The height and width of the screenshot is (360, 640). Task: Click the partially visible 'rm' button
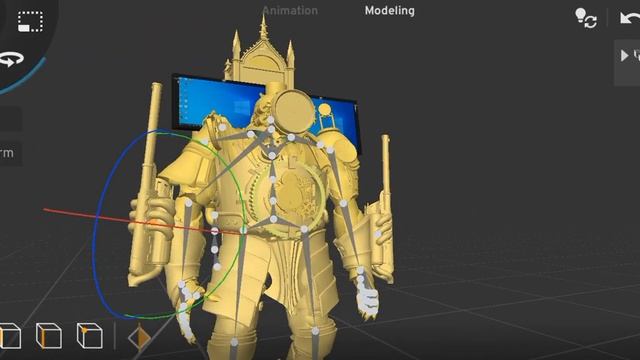11,153
